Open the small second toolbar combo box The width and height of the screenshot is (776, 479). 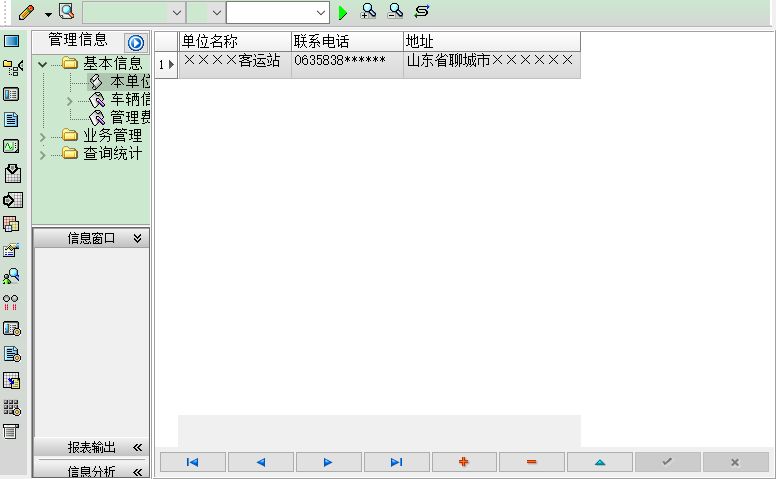coord(205,13)
